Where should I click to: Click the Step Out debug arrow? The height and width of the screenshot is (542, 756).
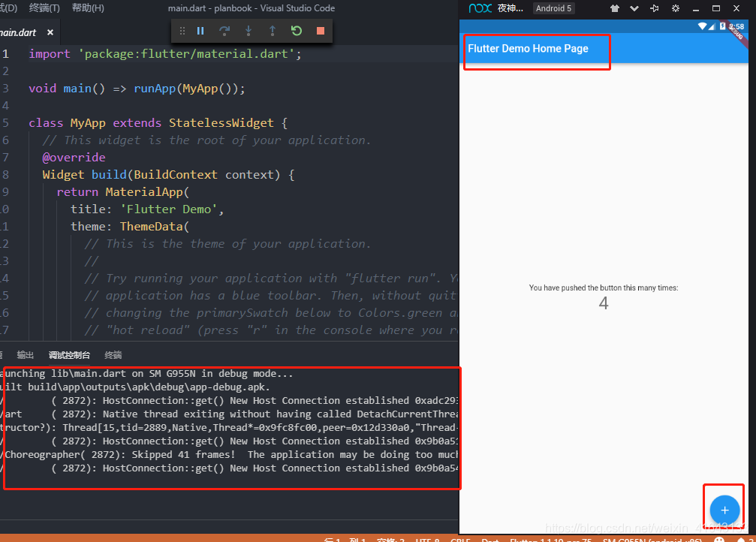pos(273,31)
